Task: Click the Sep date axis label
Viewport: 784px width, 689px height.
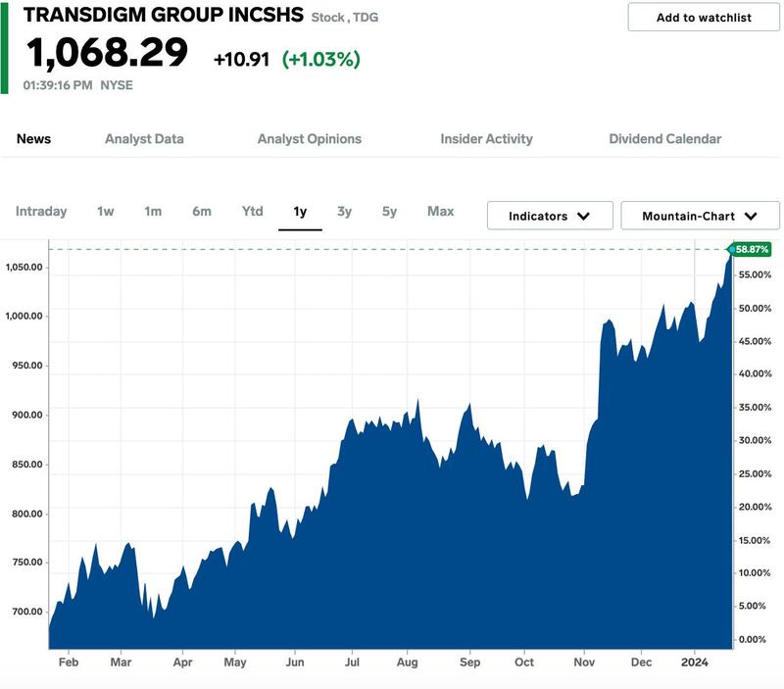Action: pyautogui.click(x=469, y=663)
